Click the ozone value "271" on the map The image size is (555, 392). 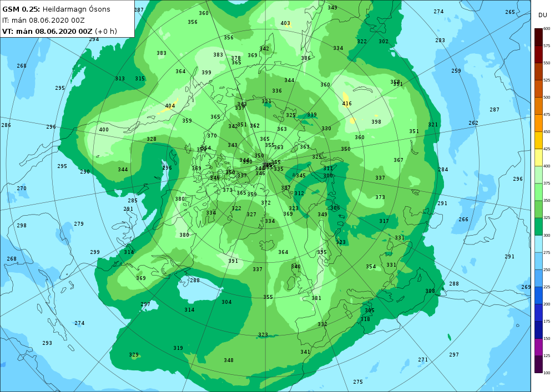(x=423, y=360)
